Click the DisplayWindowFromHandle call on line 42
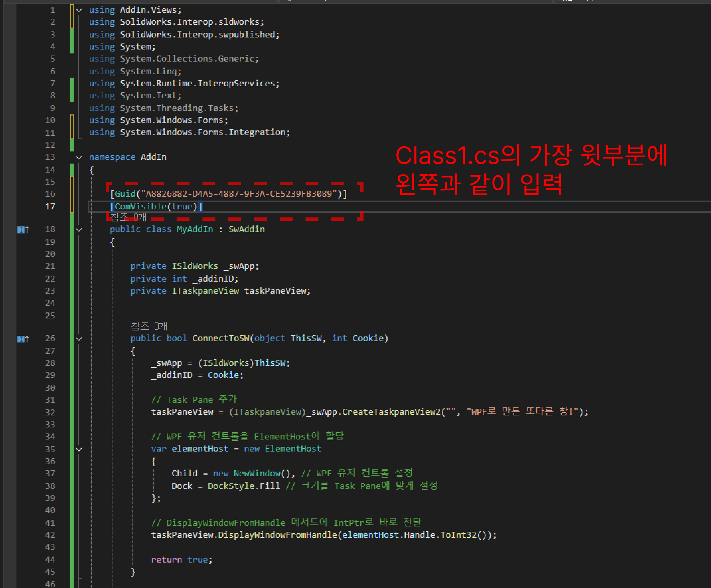 278,535
